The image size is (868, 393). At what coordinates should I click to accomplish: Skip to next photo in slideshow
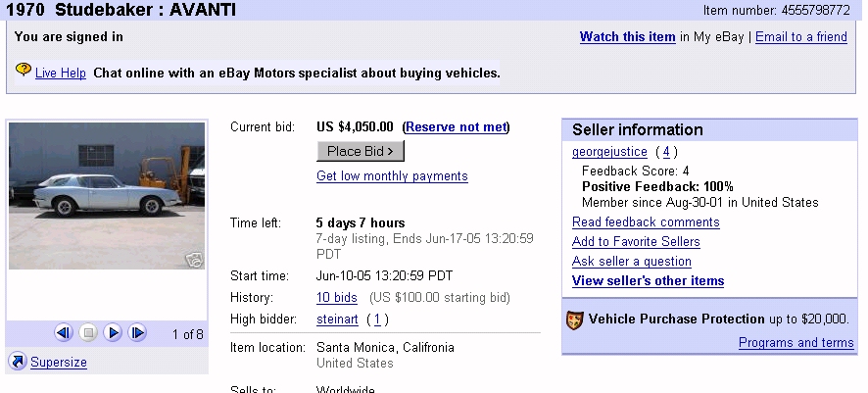click(x=137, y=333)
